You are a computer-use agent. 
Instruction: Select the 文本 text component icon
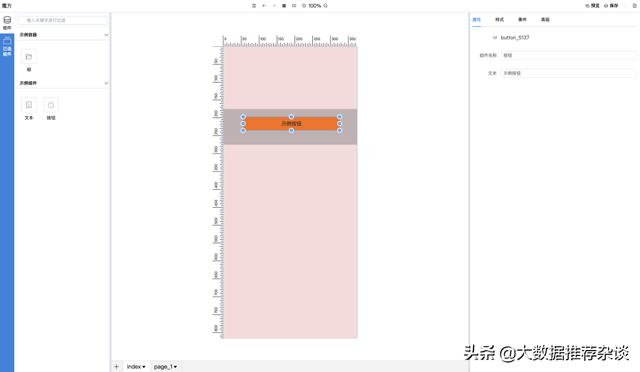point(29,105)
